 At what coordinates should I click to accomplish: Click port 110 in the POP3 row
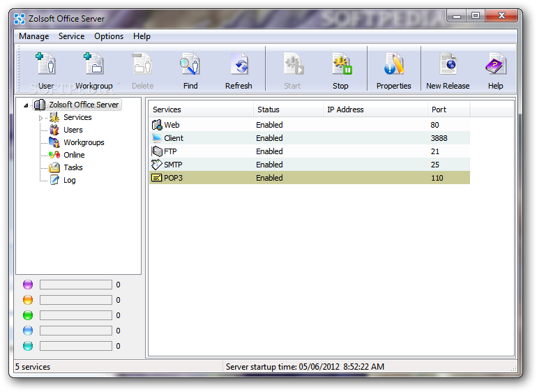pyautogui.click(x=437, y=178)
